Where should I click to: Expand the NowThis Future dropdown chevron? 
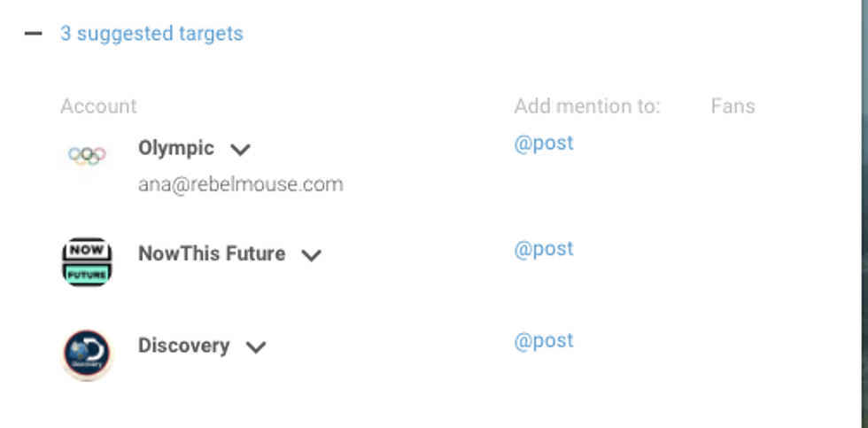tap(311, 255)
